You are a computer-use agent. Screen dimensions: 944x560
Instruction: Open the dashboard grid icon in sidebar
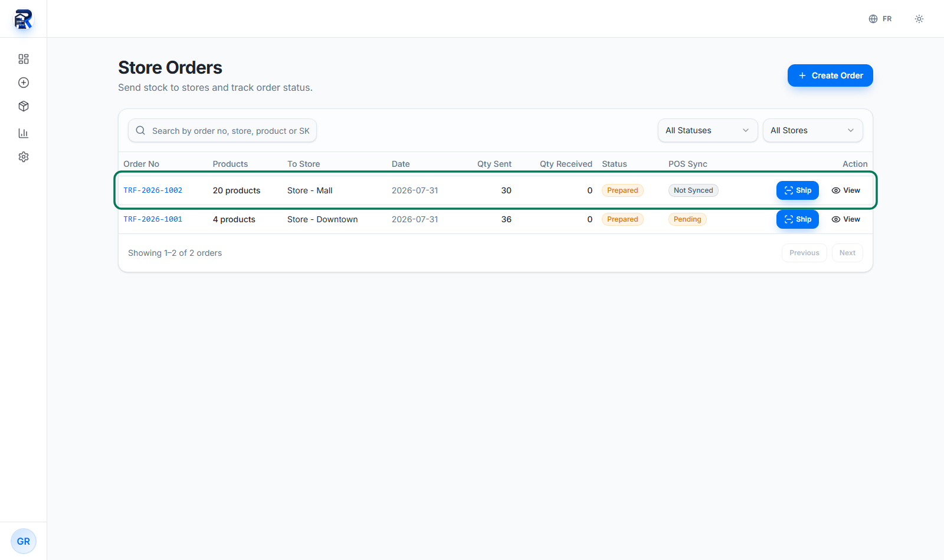click(x=24, y=59)
